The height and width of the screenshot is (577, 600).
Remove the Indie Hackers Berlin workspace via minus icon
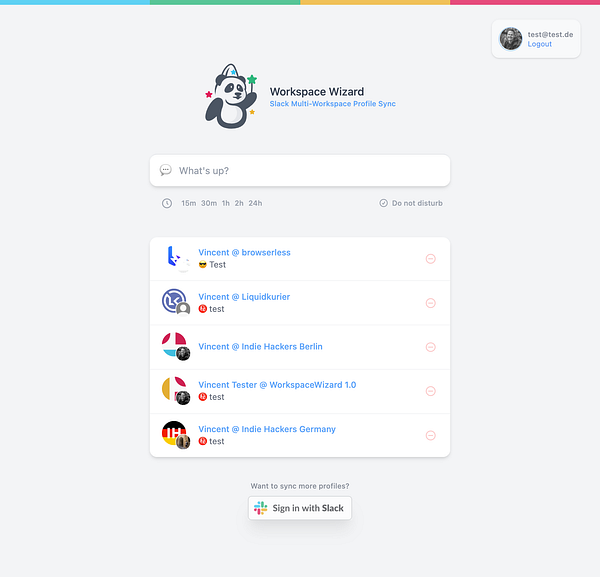430,347
